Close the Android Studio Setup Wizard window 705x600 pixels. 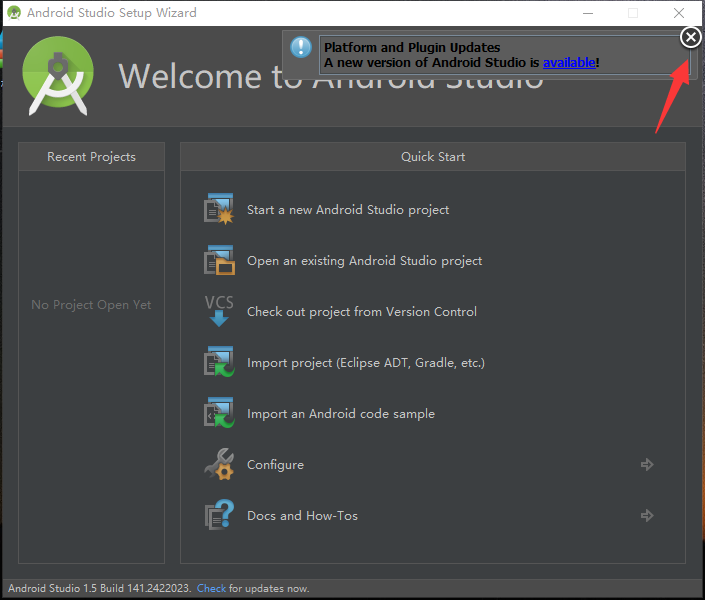(679, 13)
